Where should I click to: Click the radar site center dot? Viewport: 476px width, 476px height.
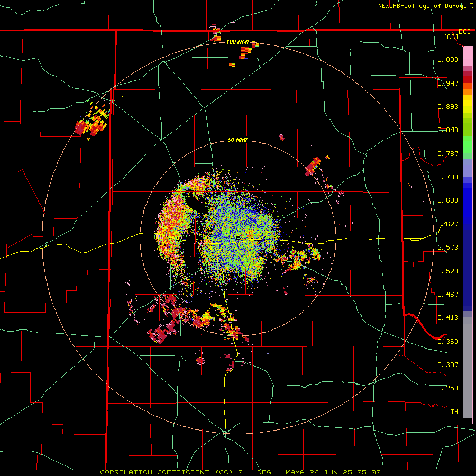[x=239, y=237]
